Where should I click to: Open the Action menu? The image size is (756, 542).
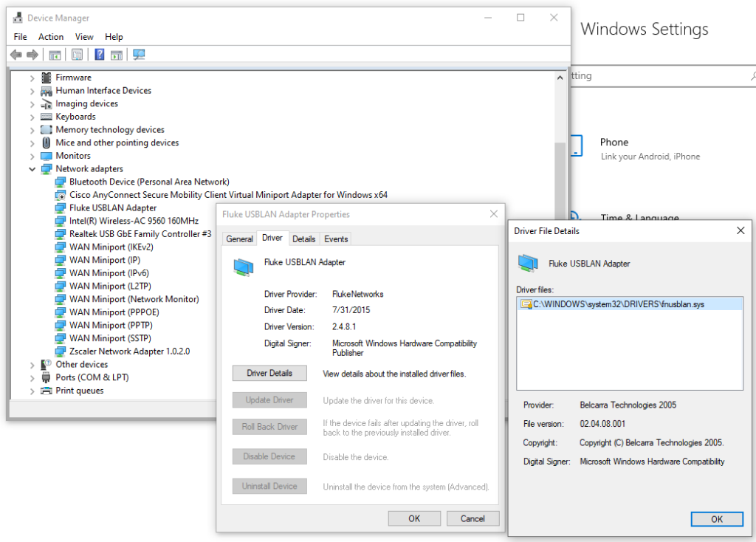(51, 37)
